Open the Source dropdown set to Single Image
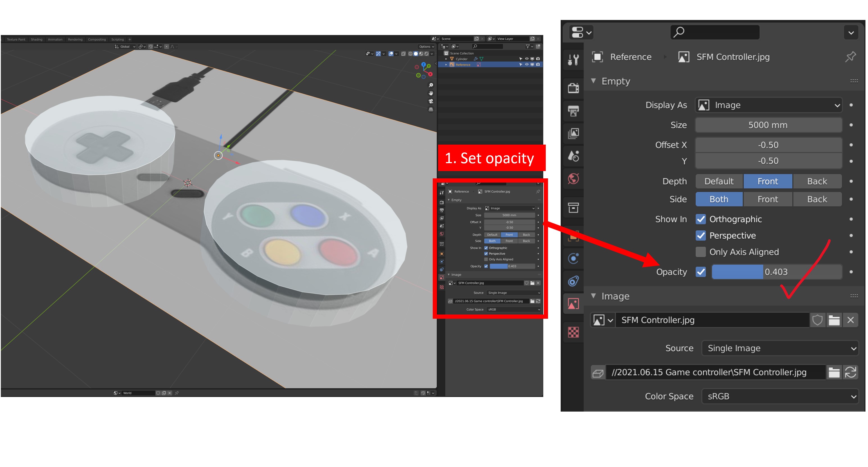Image resolution: width=868 pixels, height=467 pixels. click(x=779, y=348)
